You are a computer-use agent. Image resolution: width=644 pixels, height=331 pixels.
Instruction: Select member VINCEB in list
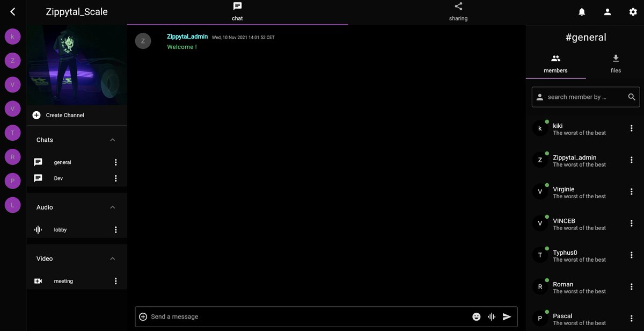585,224
